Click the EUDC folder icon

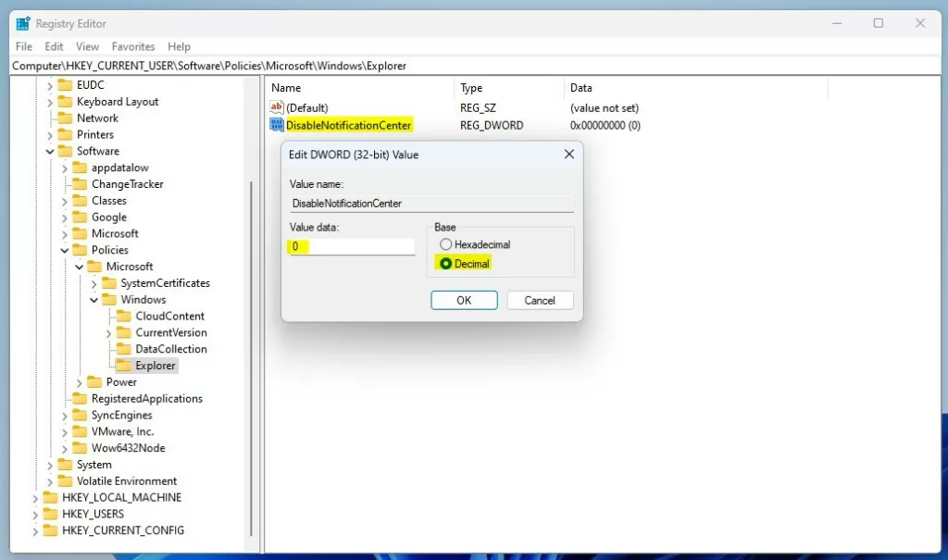[x=65, y=84]
